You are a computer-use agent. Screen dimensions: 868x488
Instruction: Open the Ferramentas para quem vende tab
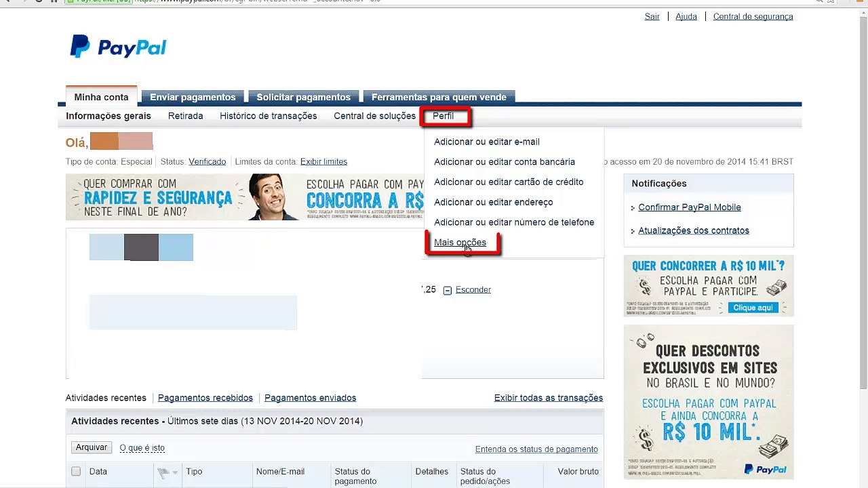[439, 97]
